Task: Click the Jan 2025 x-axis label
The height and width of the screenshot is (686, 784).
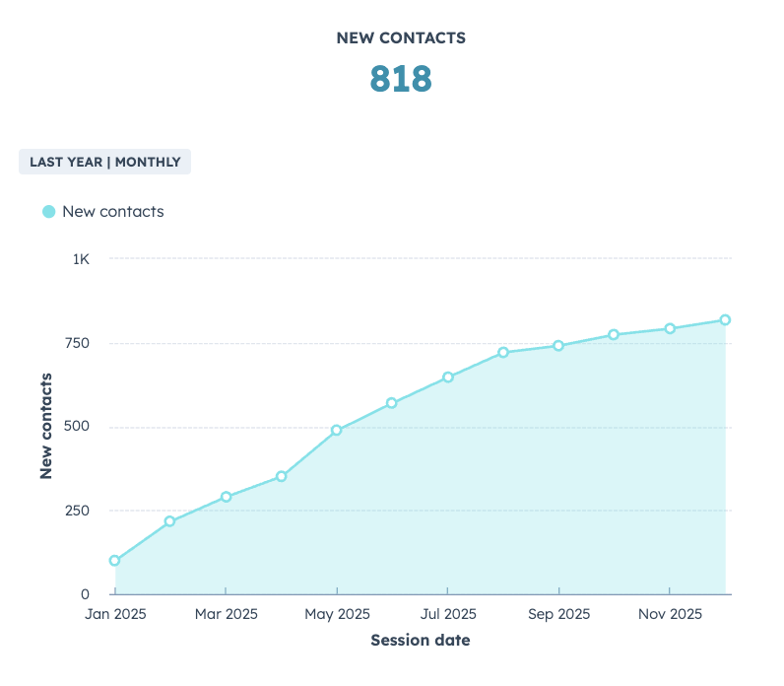Action: click(115, 614)
